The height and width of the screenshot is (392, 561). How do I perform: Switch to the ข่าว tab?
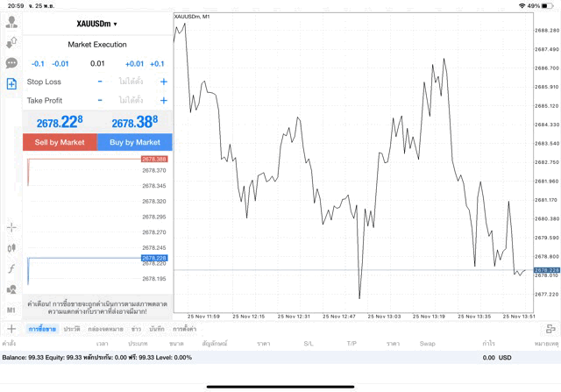(x=137, y=328)
